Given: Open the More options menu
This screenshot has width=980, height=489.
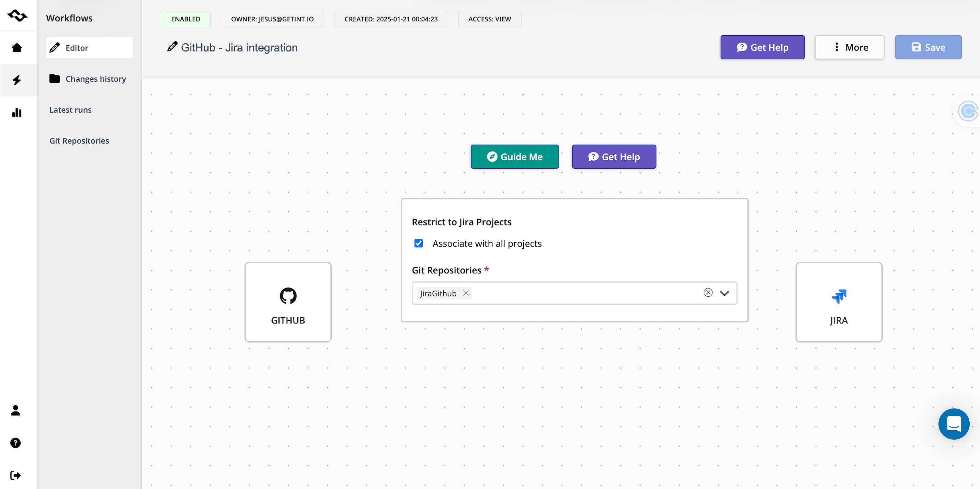Looking at the screenshot, I should click(850, 47).
